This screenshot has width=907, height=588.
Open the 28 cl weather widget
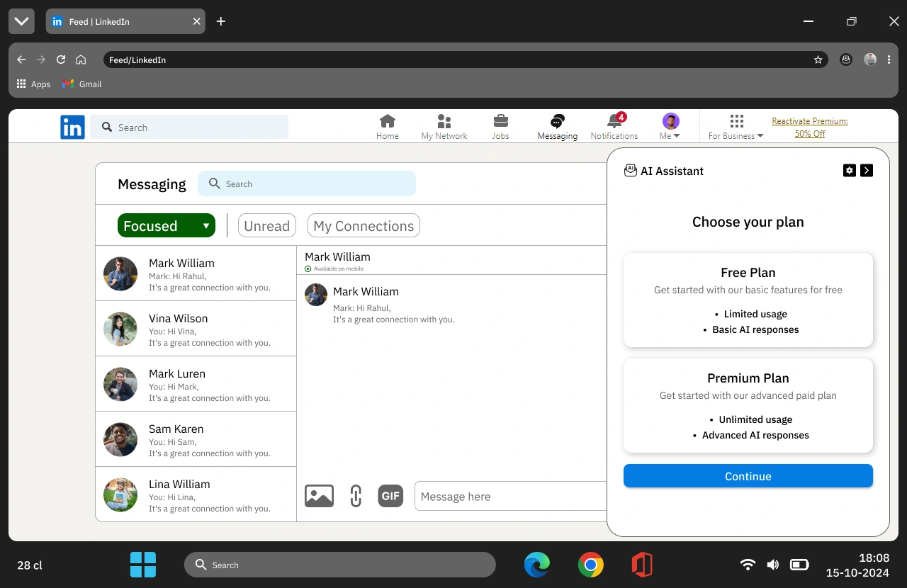point(30,565)
